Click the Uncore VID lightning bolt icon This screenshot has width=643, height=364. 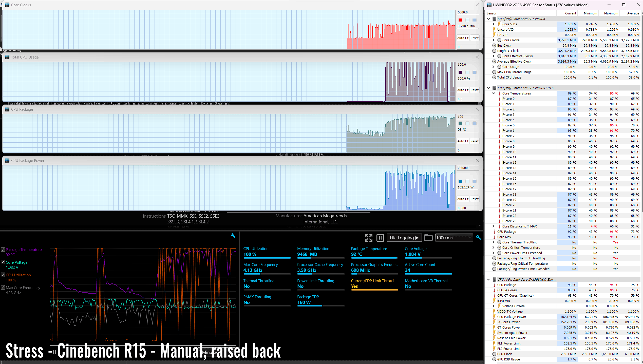494,30
